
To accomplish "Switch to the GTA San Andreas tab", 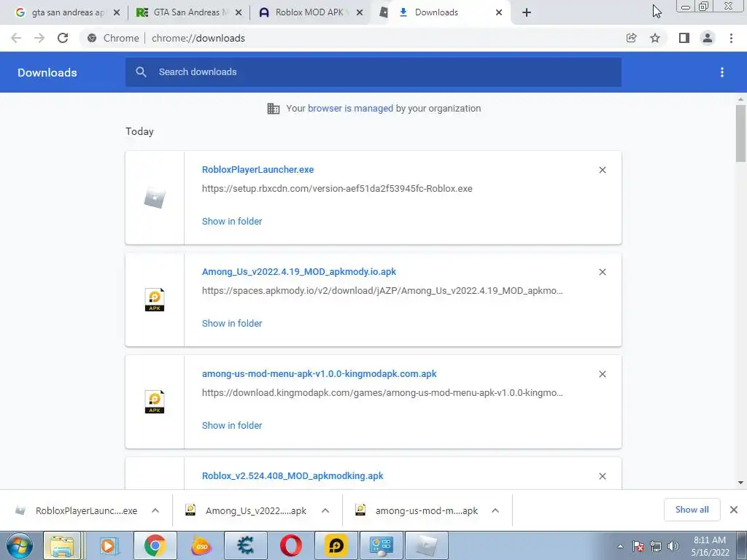I will coord(189,13).
